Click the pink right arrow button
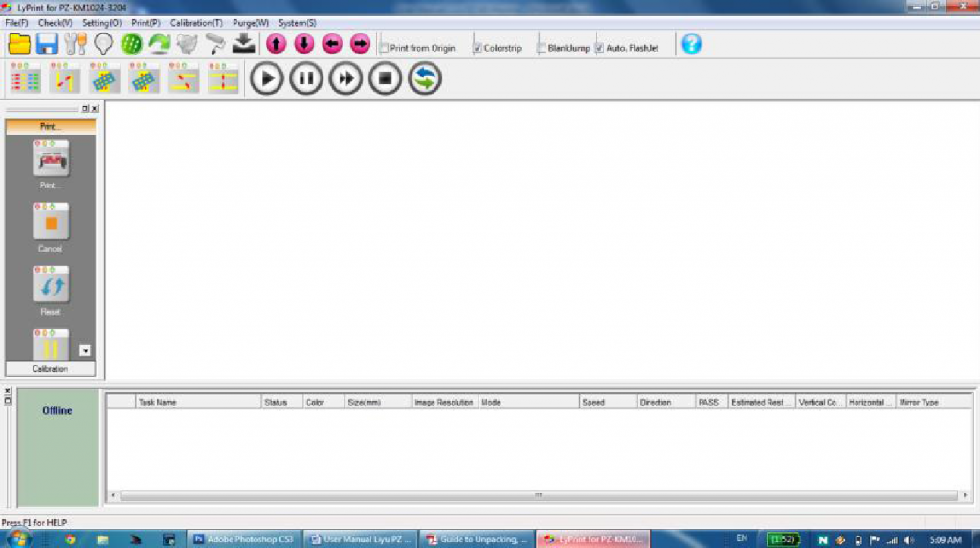This screenshot has height=548, width=980. tap(360, 44)
